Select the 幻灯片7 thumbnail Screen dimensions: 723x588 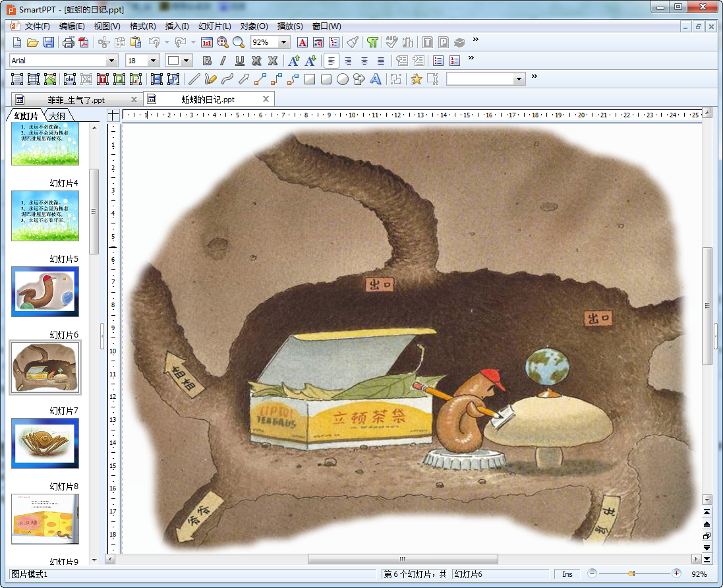click(45, 443)
